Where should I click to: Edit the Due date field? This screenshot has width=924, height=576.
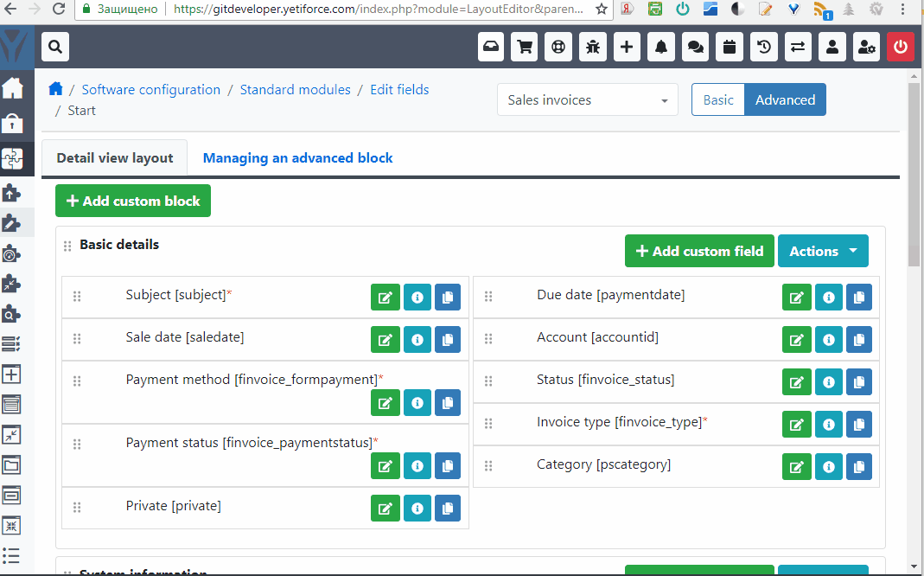coord(797,298)
